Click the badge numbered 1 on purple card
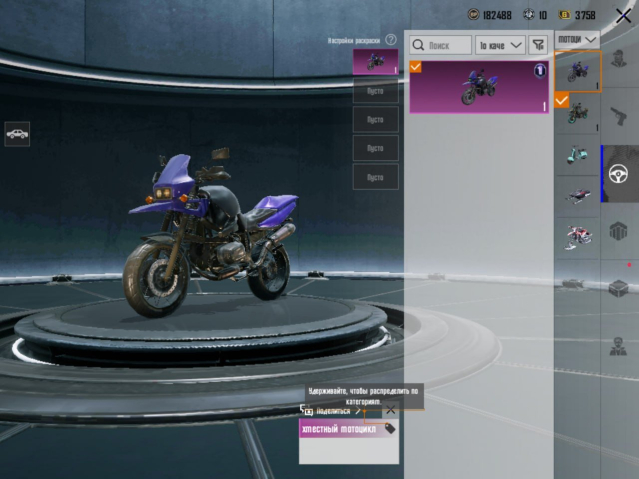Viewport: 639px width, 479px height. click(540, 71)
